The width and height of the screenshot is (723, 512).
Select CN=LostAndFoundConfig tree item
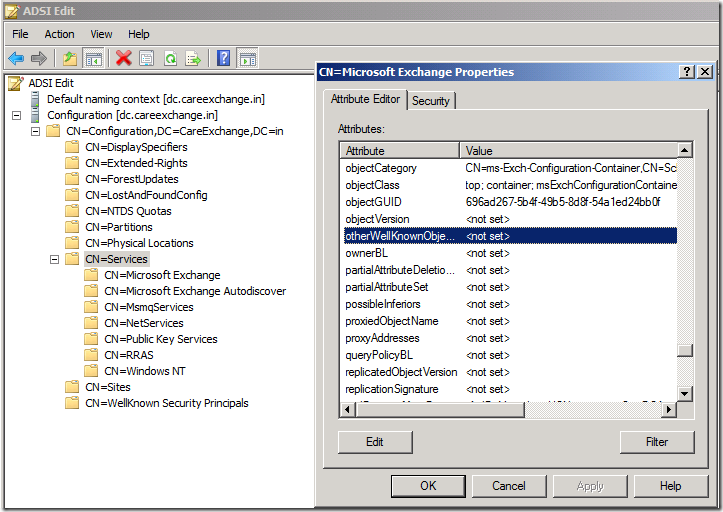146,195
